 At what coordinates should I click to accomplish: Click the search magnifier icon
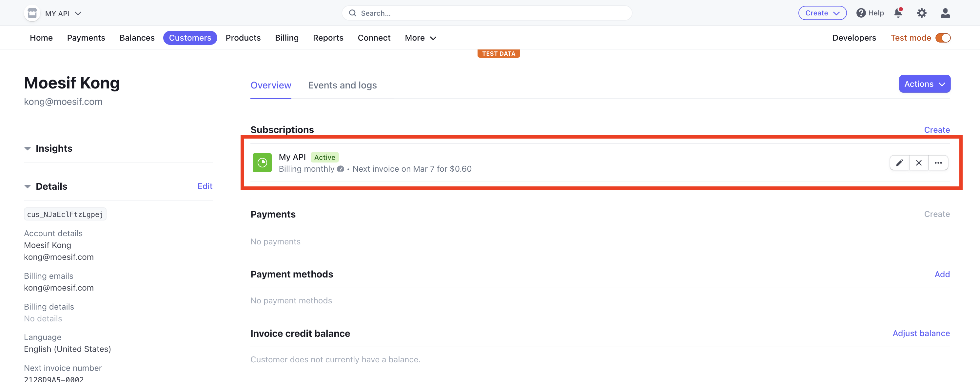352,13
